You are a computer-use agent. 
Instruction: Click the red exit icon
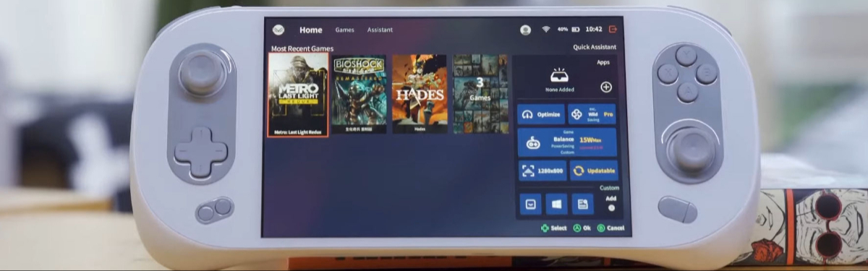[x=613, y=30]
